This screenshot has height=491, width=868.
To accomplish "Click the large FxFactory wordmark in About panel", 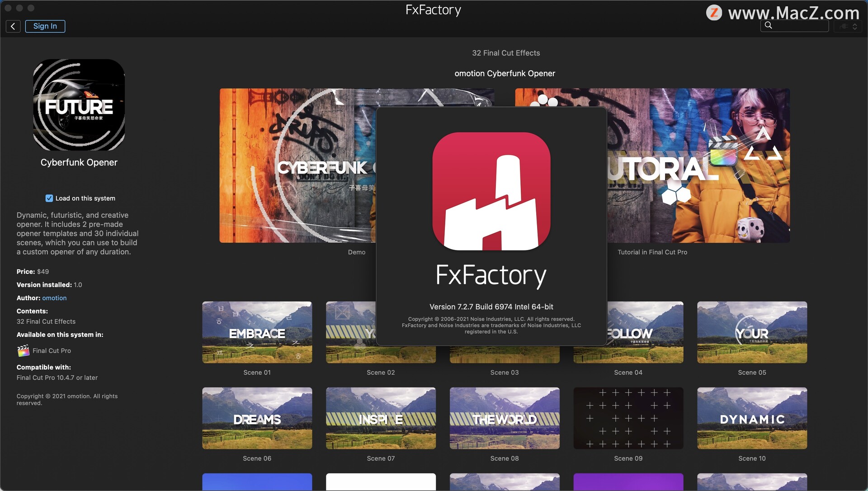I will tap(491, 275).
